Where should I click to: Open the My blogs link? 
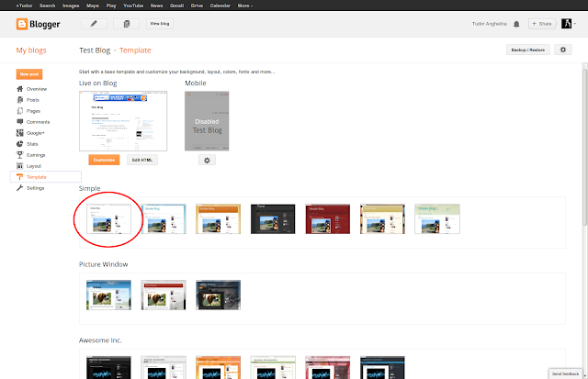click(x=31, y=50)
